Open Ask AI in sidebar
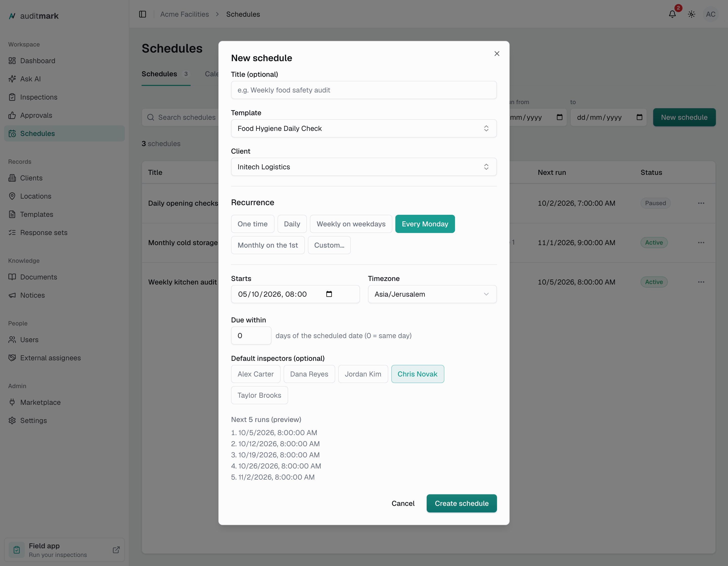Viewport: 728px width, 566px height. pos(64,79)
